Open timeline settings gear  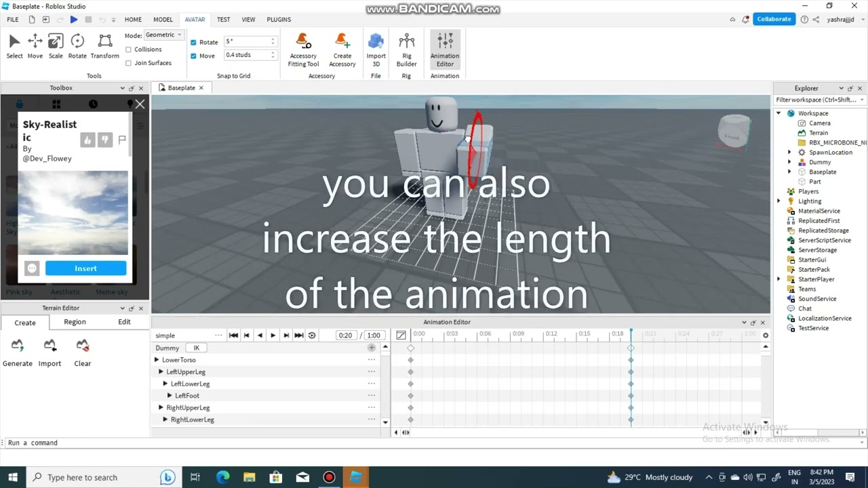[766, 335]
